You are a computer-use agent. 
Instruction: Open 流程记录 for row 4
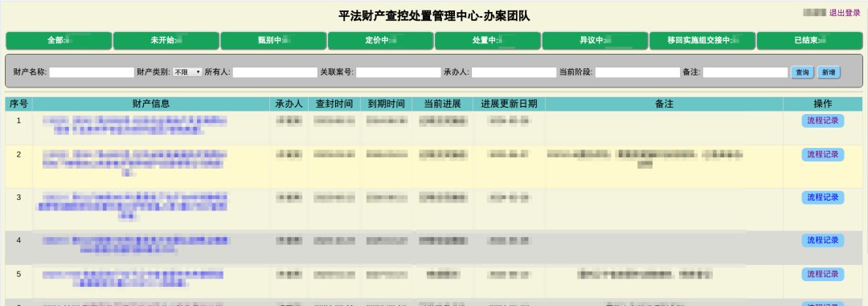[x=823, y=241]
